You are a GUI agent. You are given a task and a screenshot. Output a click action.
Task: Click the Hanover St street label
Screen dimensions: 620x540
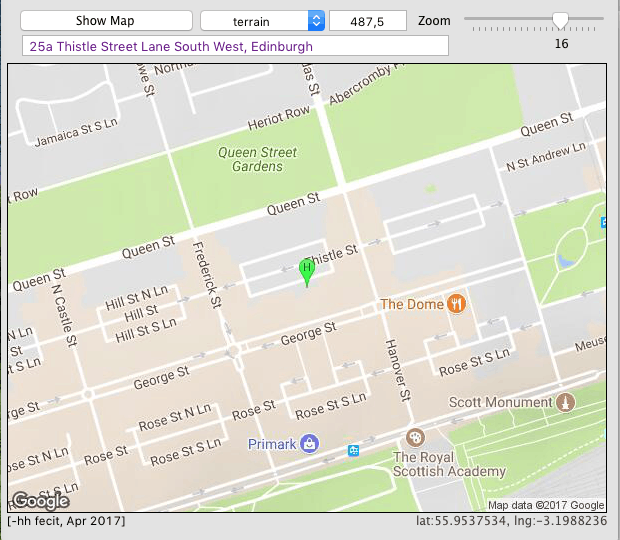click(393, 370)
